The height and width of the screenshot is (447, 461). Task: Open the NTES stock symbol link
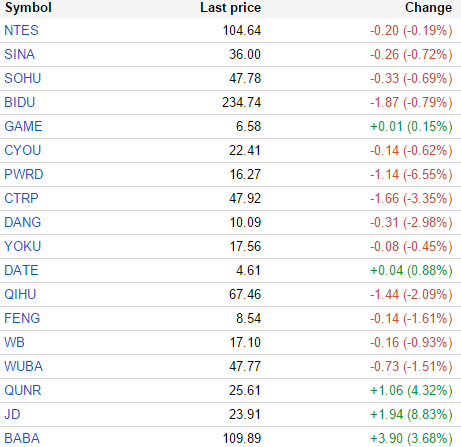click(21, 30)
